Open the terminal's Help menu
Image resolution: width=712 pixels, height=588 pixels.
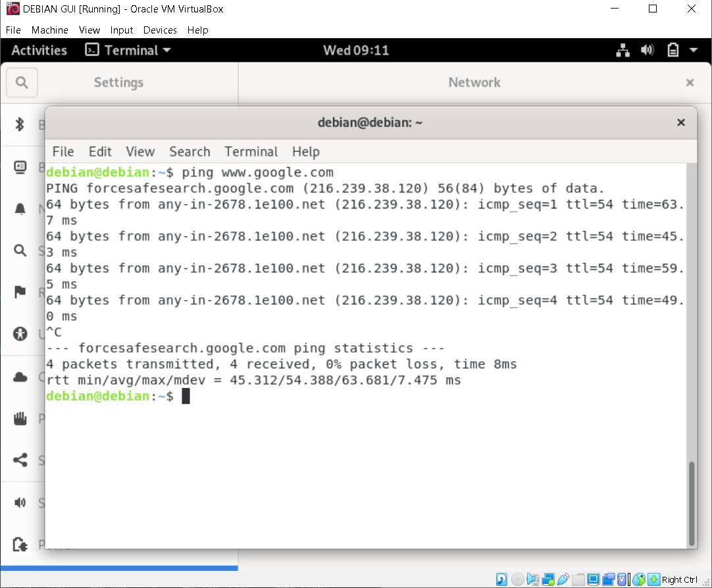pos(306,151)
